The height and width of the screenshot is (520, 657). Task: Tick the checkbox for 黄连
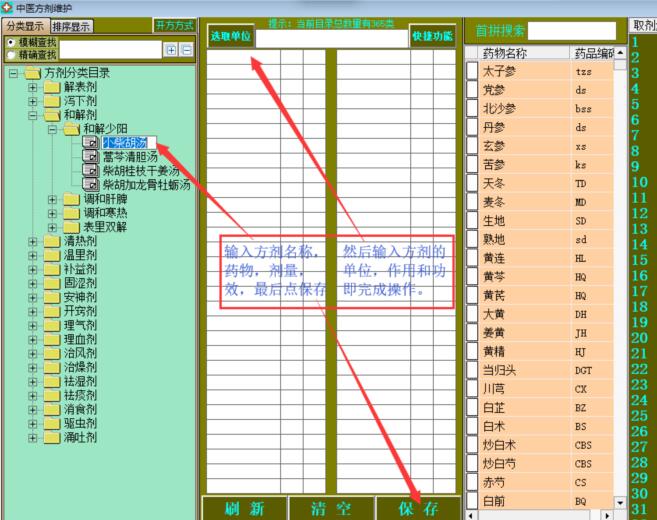[x=472, y=258]
